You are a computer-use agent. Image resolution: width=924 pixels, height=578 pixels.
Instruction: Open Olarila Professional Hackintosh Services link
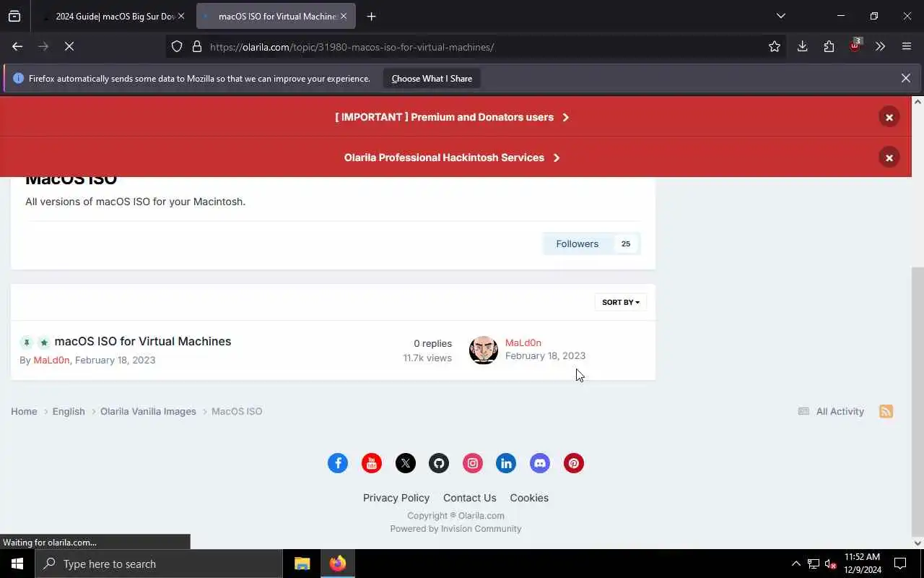(452, 158)
